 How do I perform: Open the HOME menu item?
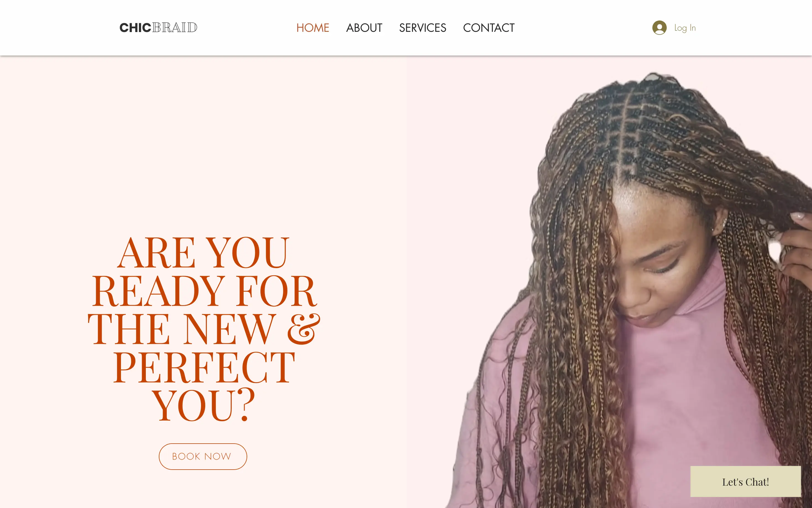(x=313, y=28)
